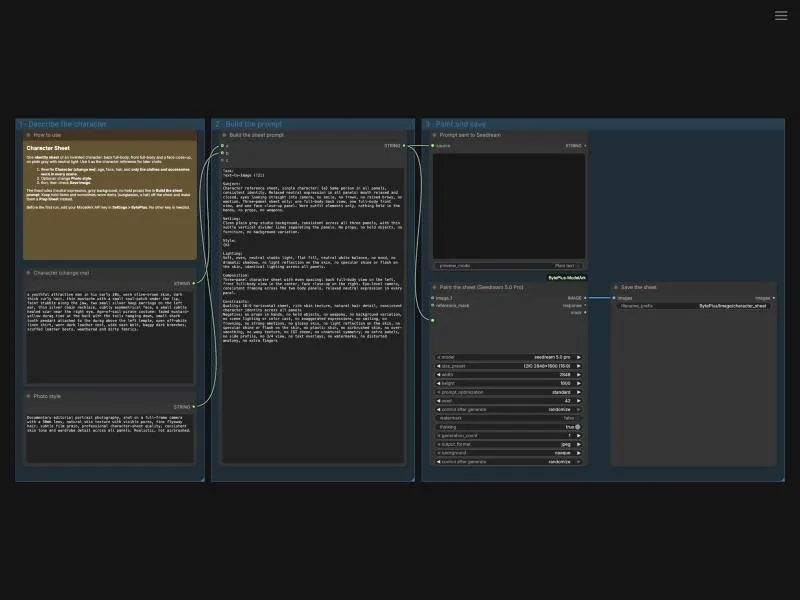Screen dimensions: 800x600
Task: Open control after generate dropdown below seed row
Action: (509, 409)
